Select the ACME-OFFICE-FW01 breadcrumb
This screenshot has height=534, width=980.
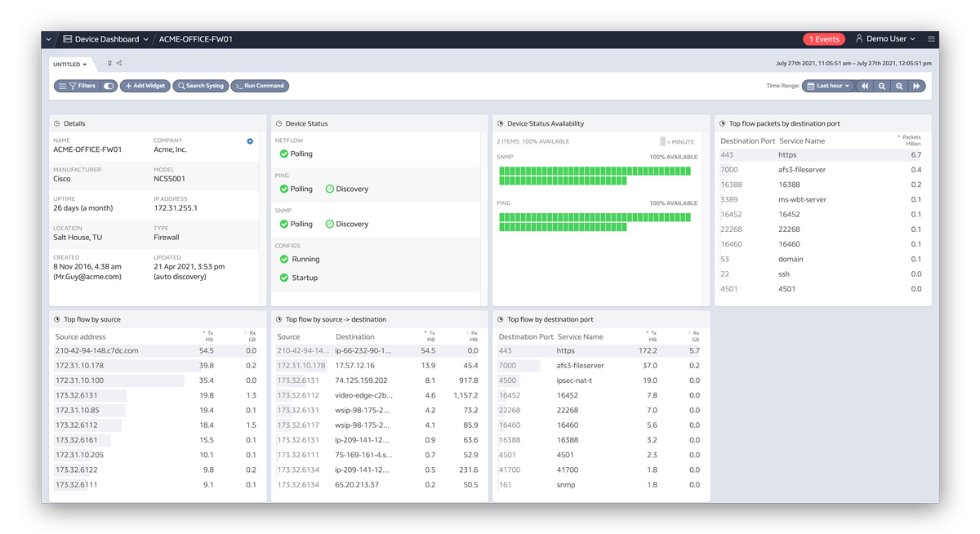click(196, 39)
